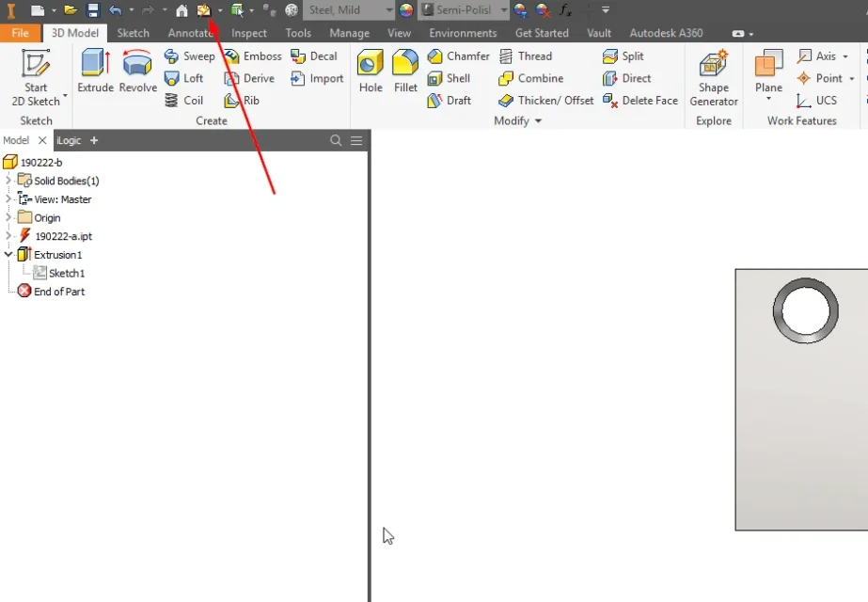The height and width of the screenshot is (602, 868).
Task: Select Thicken/ Offset tool
Action: tap(545, 101)
